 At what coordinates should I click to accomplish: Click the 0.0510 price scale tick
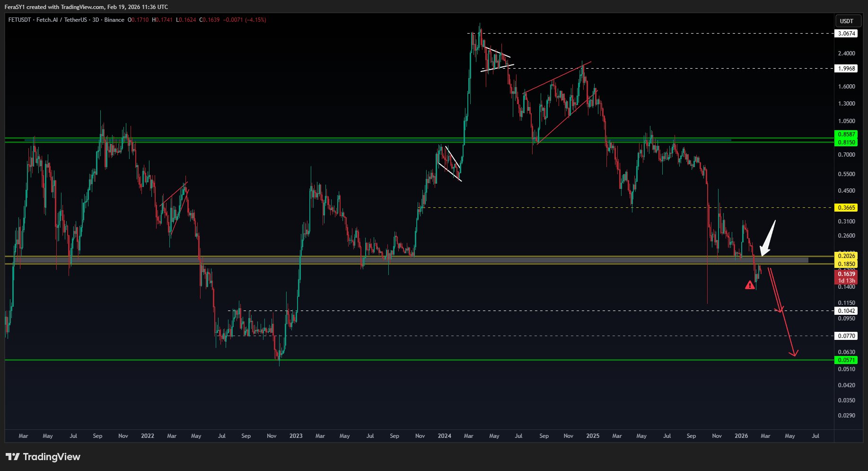tap(846, 369)
